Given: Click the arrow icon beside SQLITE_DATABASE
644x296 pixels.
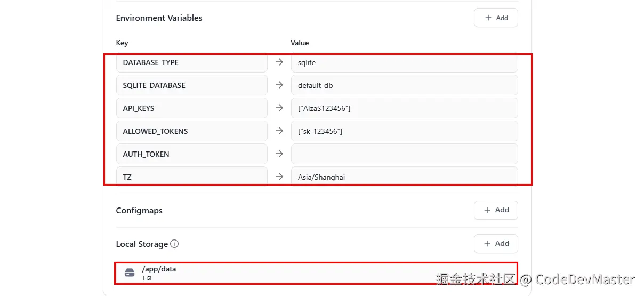Looking at the screenshot, I should 279,85.
